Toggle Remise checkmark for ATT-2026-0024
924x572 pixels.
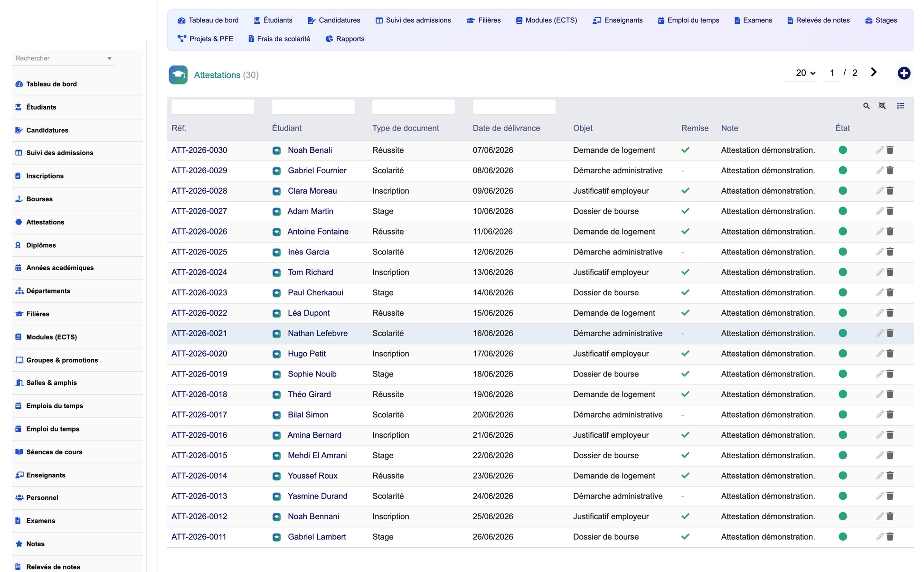(x=685, y=272)
